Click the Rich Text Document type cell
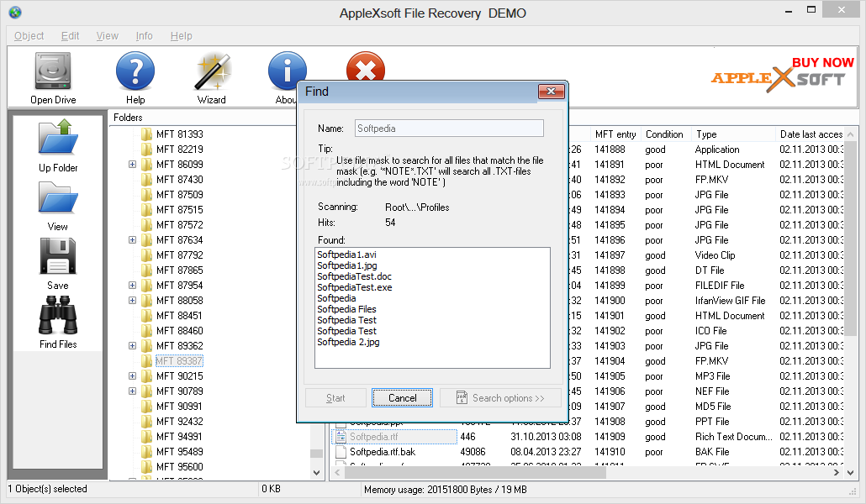Viewport: 866px width, 504px height. 733,437
